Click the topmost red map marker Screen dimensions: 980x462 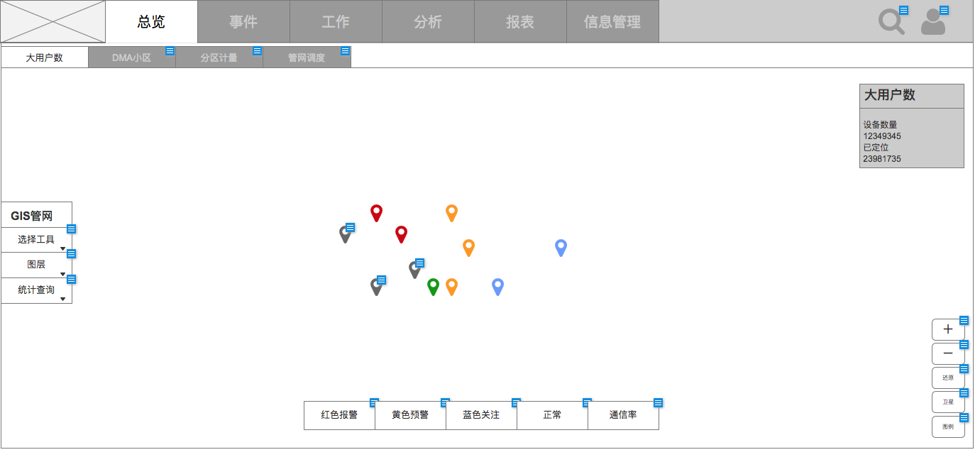point(376,212)
